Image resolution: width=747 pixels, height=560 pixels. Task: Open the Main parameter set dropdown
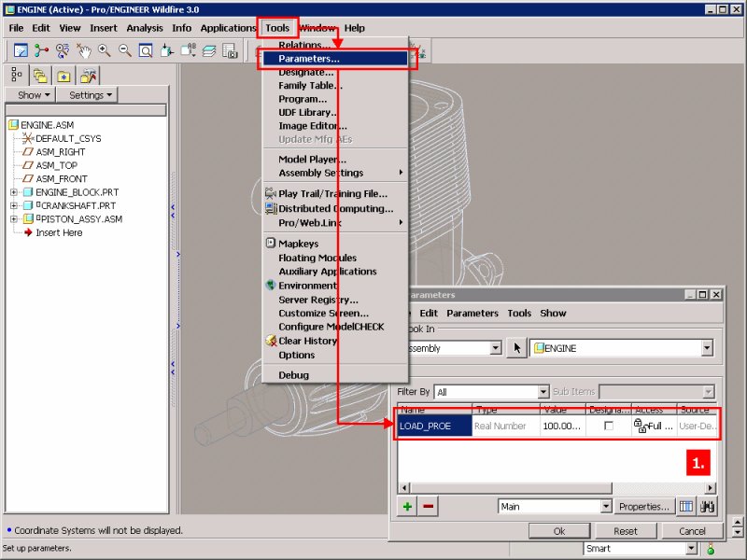(x=606, y=506)
